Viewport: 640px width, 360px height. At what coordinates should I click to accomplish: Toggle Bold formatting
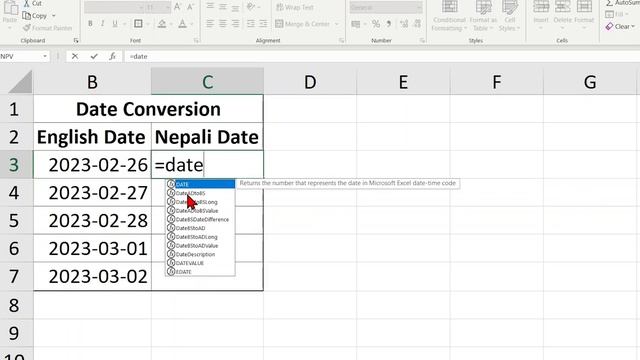pos(90,24)
